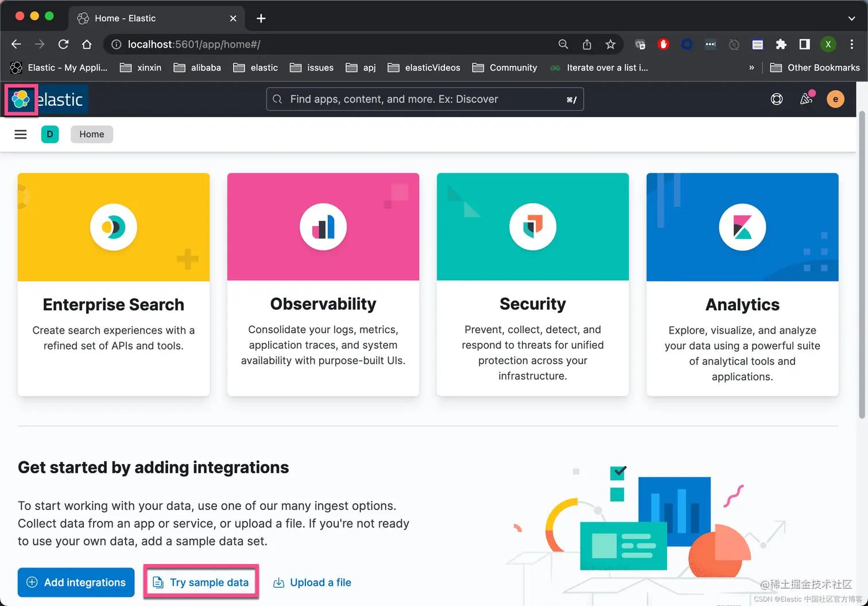Open the Analytics card title

pos(742,304)
